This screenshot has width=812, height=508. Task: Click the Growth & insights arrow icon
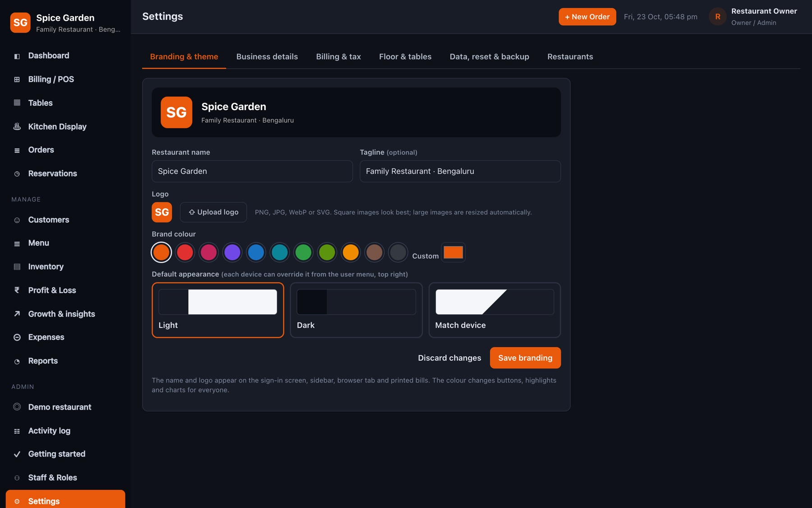17,314
